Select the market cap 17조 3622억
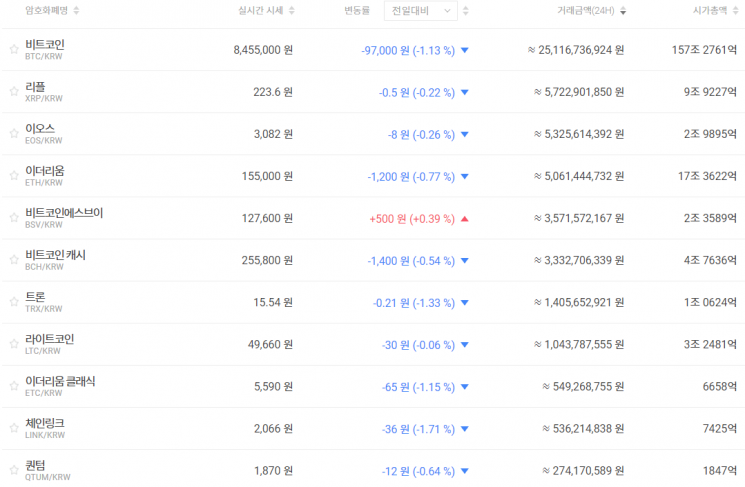745x487 pixels. (x=707, y=176)
